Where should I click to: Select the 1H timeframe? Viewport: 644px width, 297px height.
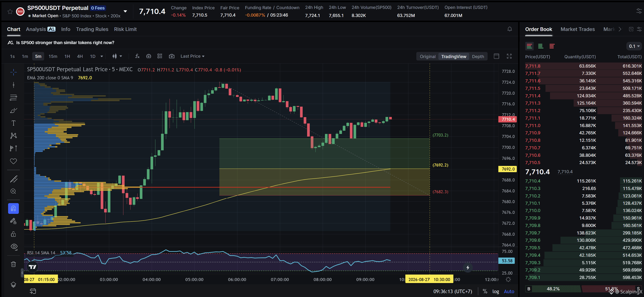click(x=67, y=56)
